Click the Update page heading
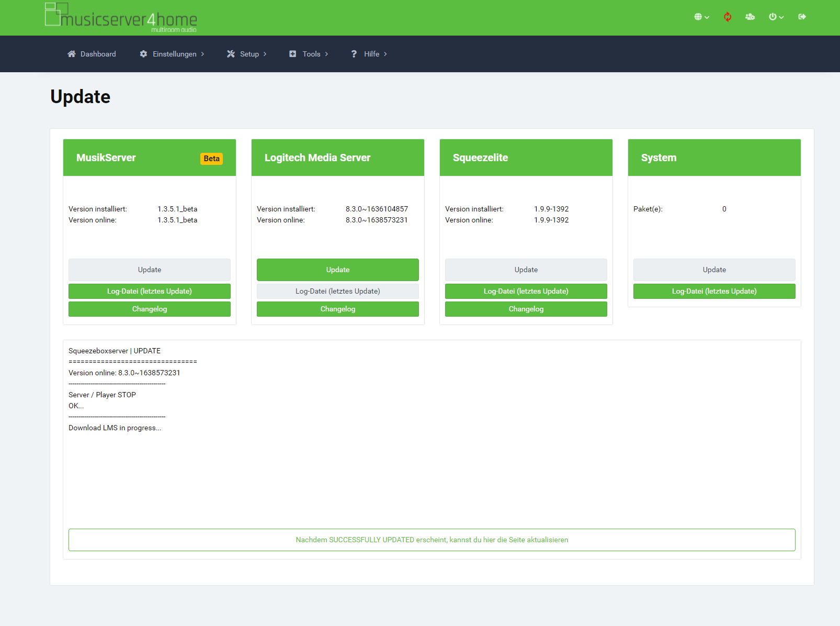The height and width of the screenshot is (626, 840). pyautogui.click(x=81, y=97)
